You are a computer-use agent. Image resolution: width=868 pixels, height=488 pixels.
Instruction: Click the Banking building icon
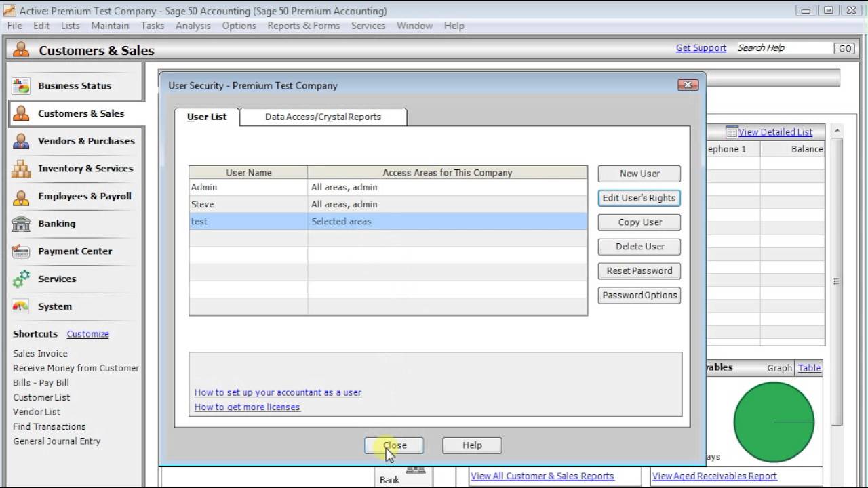tap(21, 224)
